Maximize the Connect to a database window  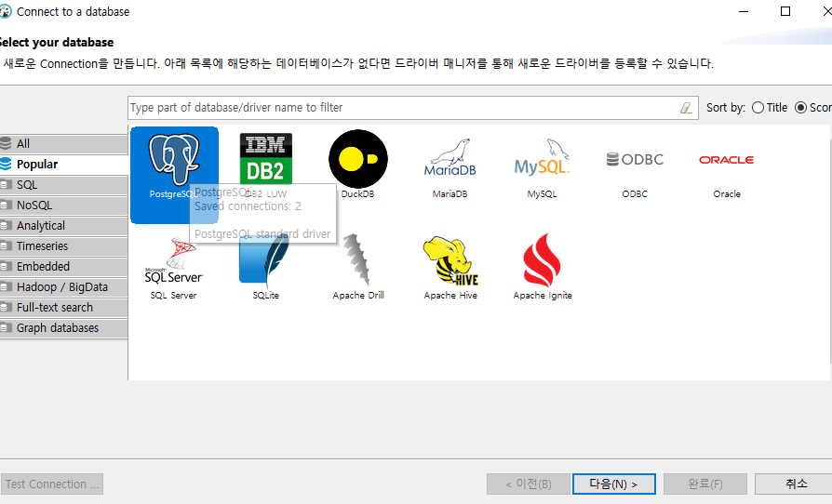click(x=785, y=11)
